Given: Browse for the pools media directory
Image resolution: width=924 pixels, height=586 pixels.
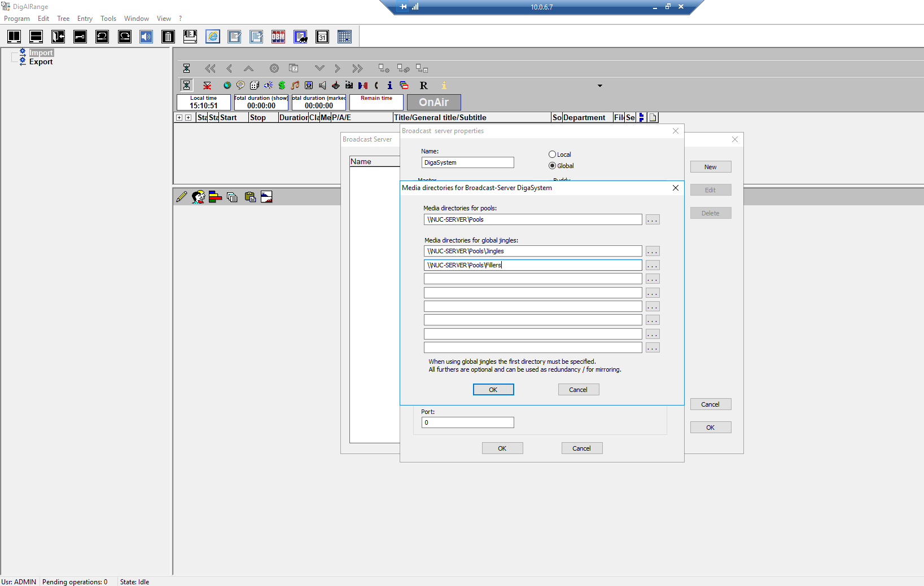Looking at the screenshot, I should (x=653, y=220).
